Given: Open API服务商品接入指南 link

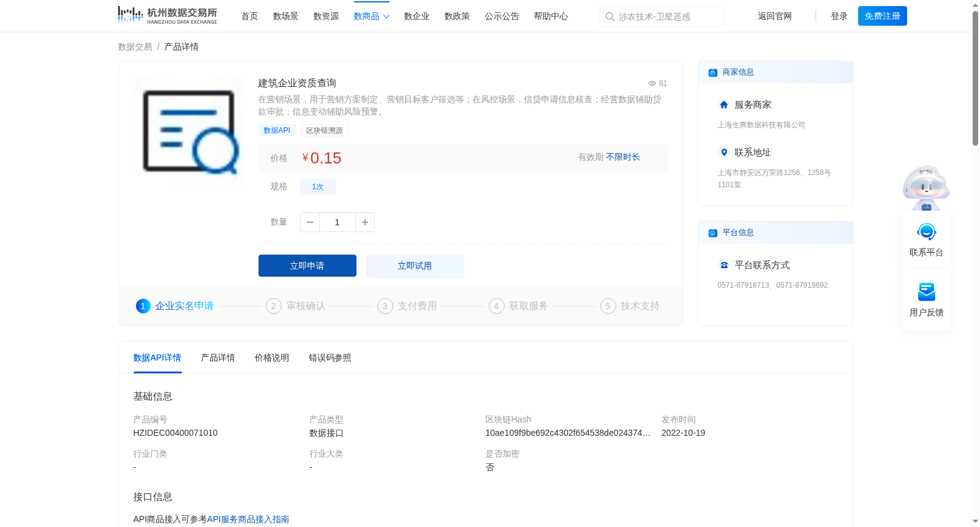Looking at the screenshot, I should tap(248, 520).
